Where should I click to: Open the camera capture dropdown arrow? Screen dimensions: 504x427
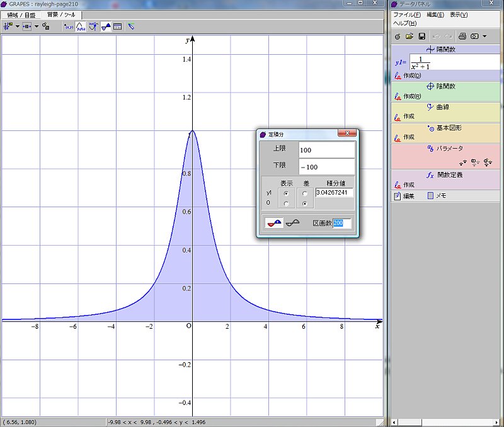(x=484, y=37)
